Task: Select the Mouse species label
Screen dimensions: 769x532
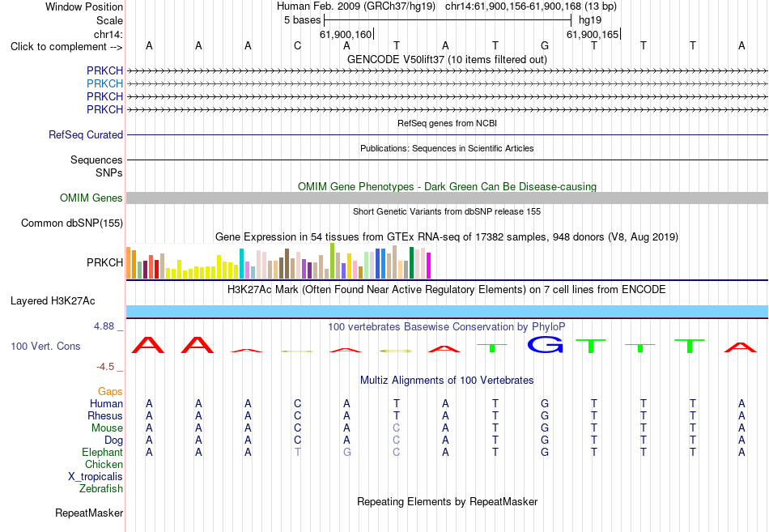Action: pos(107,428)
